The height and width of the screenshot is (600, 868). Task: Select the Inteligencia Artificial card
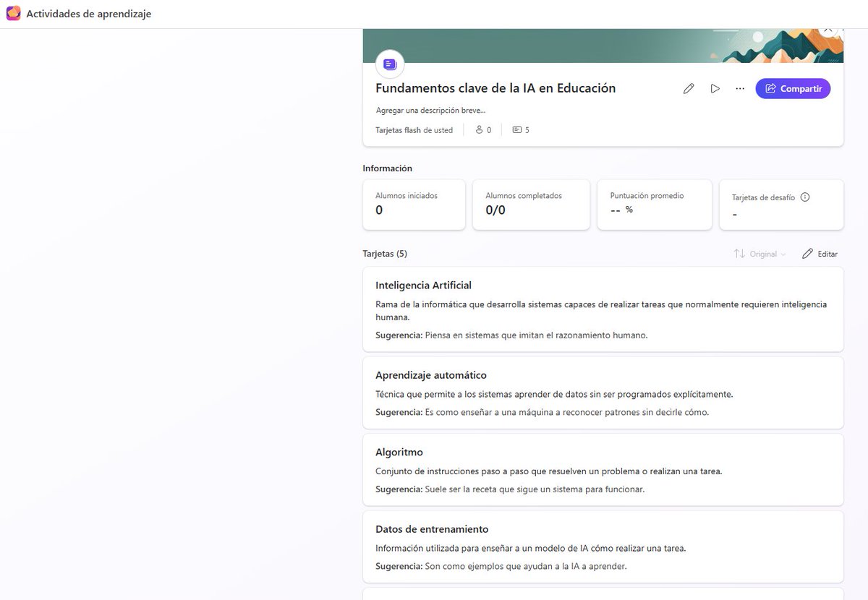[603, 309]
